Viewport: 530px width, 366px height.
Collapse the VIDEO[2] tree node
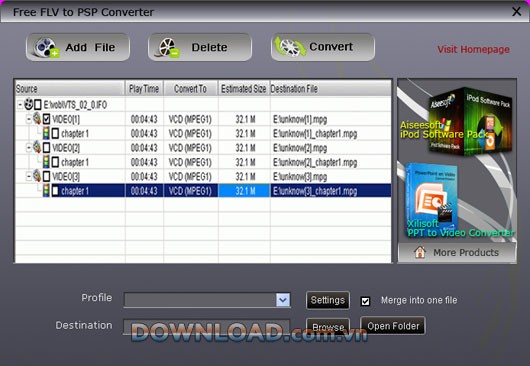(29, 148)
